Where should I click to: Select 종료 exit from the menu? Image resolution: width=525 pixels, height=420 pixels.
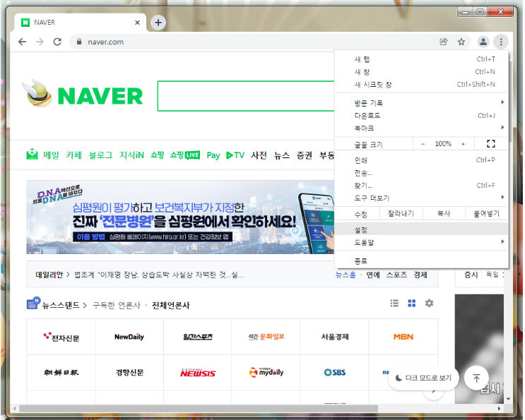point(421,261)
